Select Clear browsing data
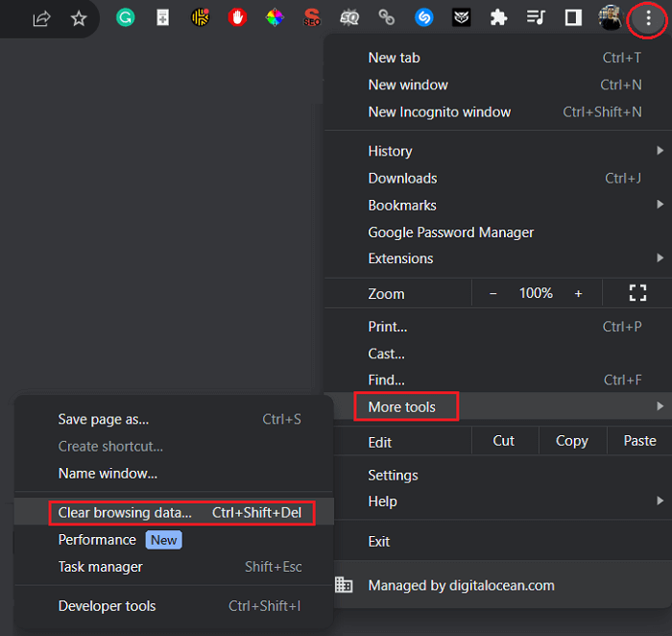The height and width of the screenshot is (636, 672). click(125, 512)
